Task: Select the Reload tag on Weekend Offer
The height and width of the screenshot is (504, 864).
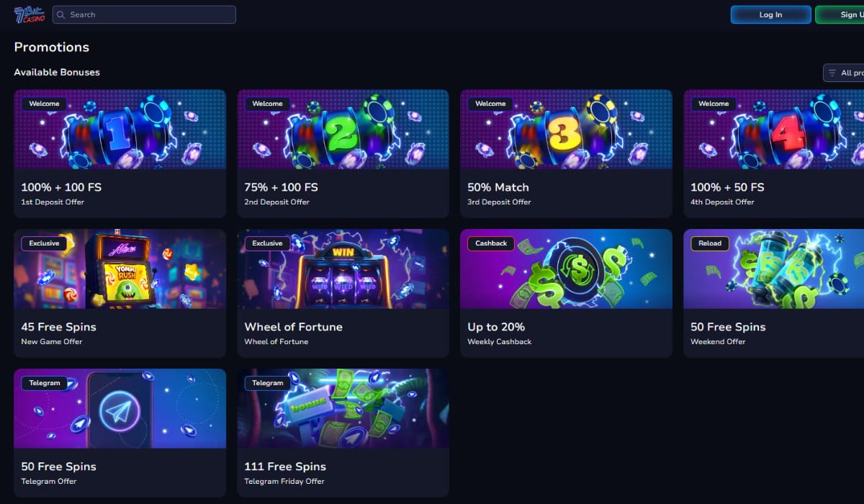Action: 709,243
